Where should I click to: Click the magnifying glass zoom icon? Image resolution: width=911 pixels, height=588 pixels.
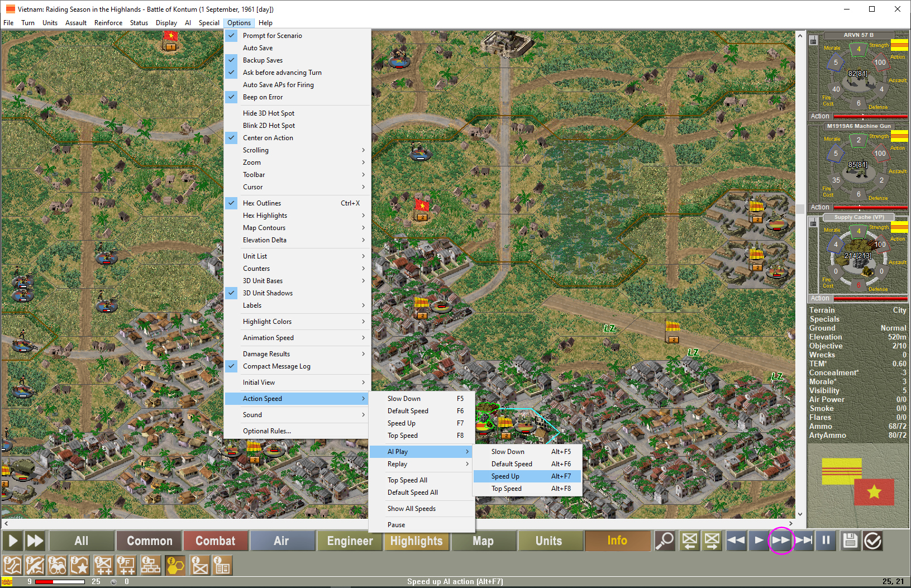(665, 541)
